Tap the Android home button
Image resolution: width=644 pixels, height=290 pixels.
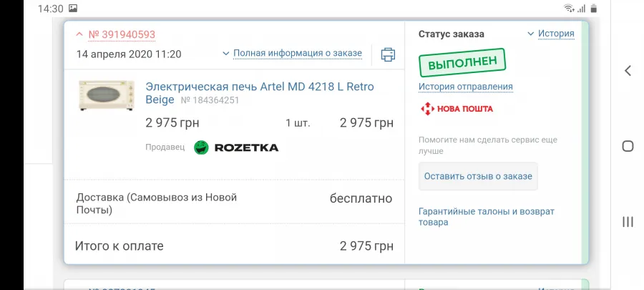tap(628, 146)
